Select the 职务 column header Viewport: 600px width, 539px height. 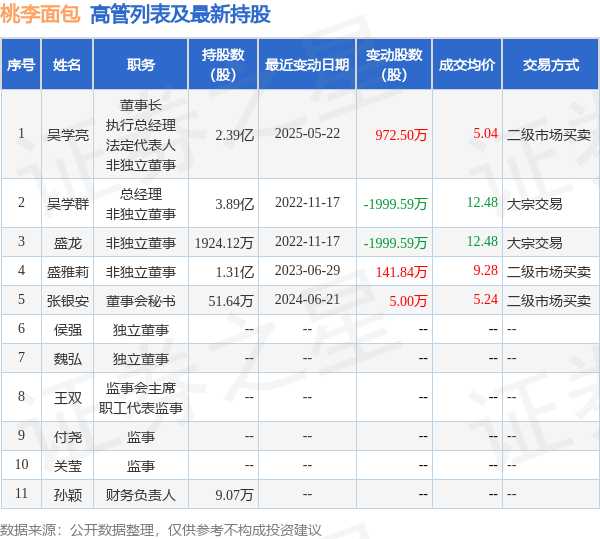[140, 64]
